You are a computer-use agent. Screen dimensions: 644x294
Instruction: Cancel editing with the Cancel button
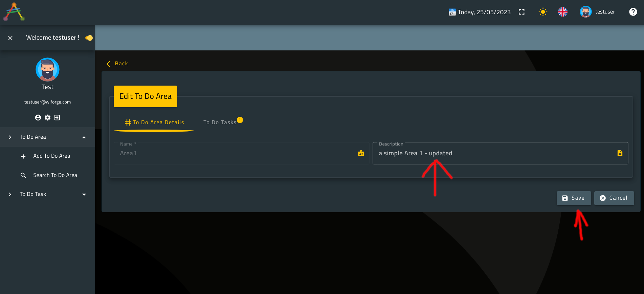click(x=614, y=198)
